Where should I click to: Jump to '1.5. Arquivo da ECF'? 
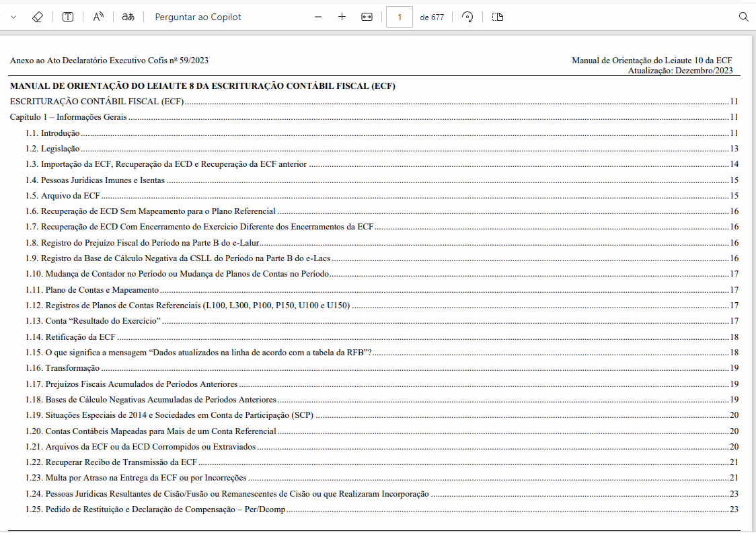[x=382, y=195]
